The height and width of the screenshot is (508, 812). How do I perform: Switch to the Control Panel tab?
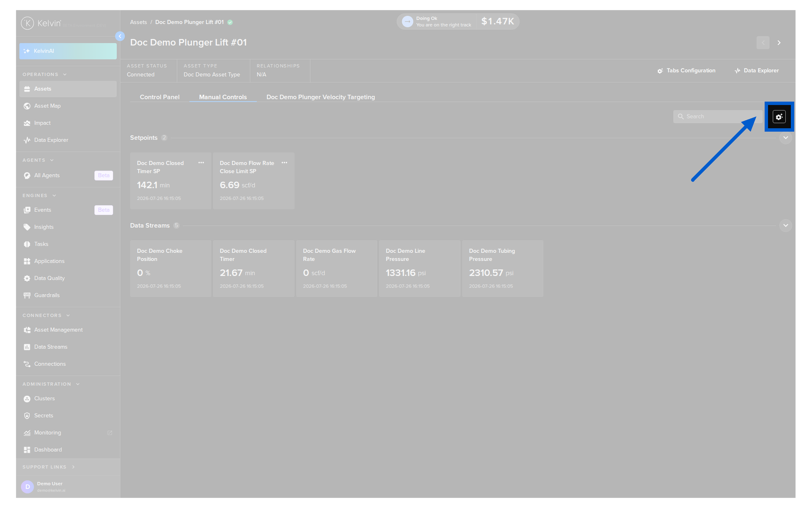point(159,97)
